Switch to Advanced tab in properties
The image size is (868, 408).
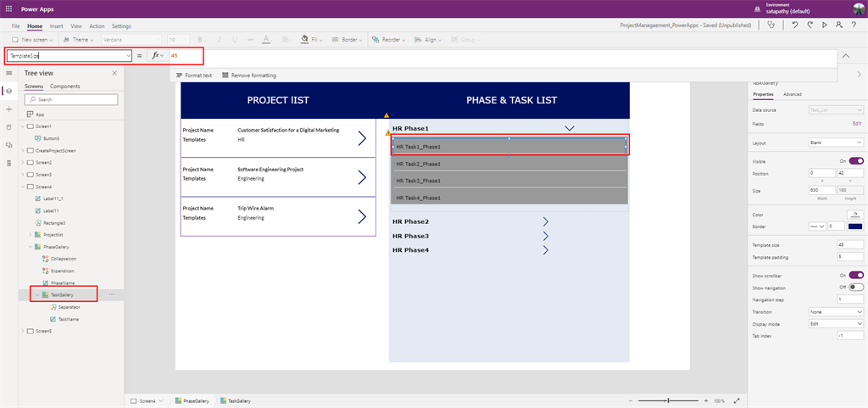click(793, 94)
